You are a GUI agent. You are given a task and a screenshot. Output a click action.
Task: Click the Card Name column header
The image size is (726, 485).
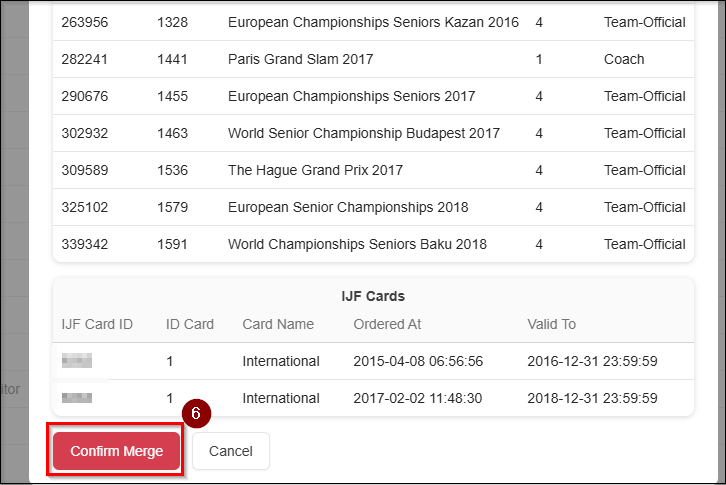tap(277, 324)
